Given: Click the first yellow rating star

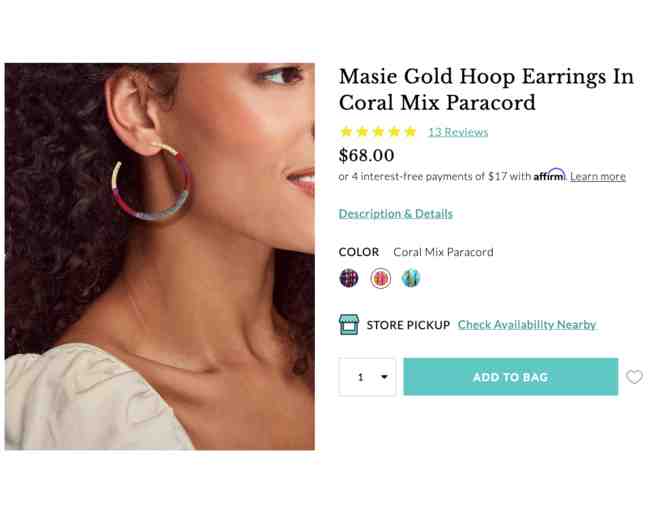Looking at the screenshot, I should [x=346, y=132].
